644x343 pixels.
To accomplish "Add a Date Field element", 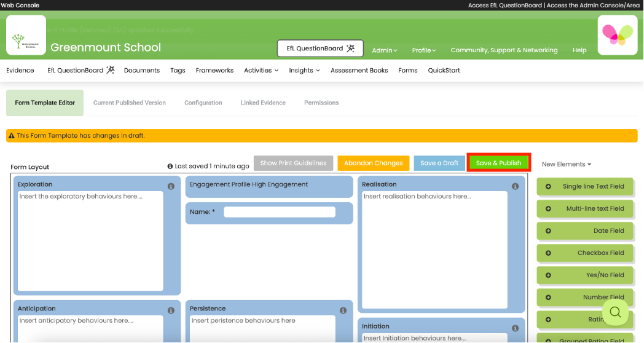I will (x=585, y=231).
